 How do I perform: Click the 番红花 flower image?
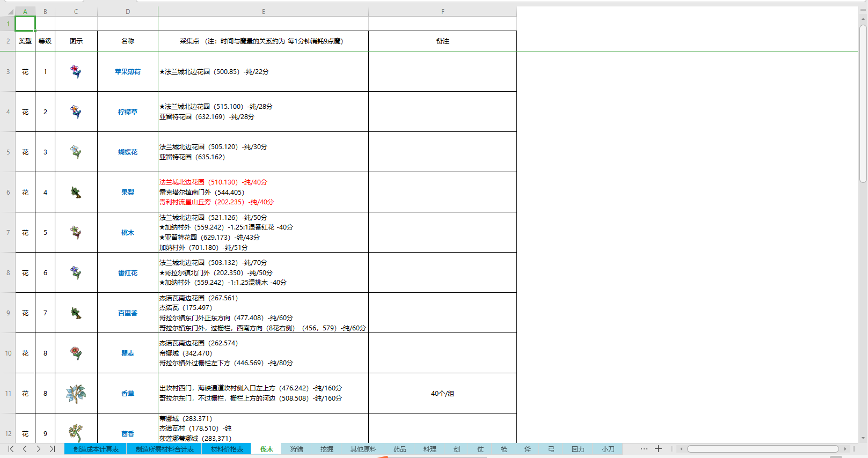coord(76,272)
